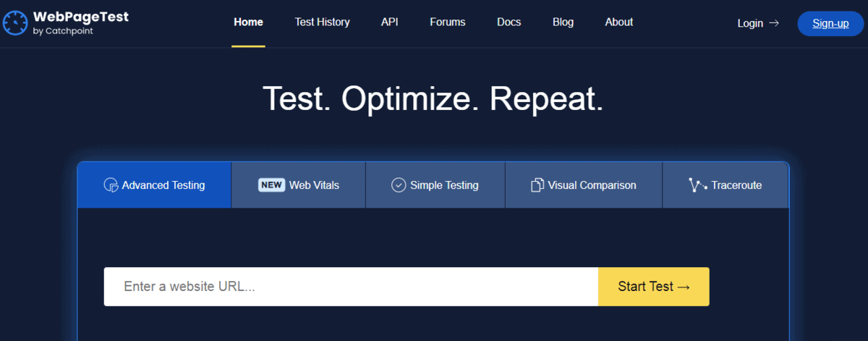Switch to the Advanced Testing tab
Image resolution: width=868 pixels, height=341 pixels.
pos(154,185)
